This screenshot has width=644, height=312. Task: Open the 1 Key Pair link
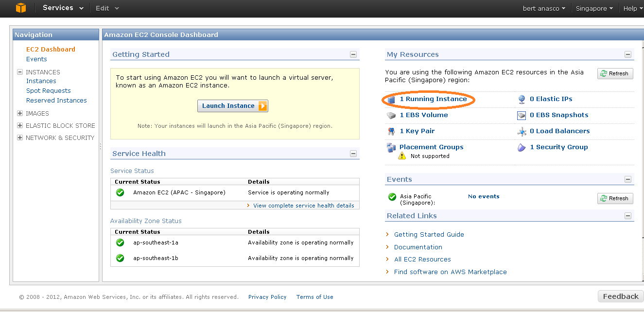[x=417, y=131]
